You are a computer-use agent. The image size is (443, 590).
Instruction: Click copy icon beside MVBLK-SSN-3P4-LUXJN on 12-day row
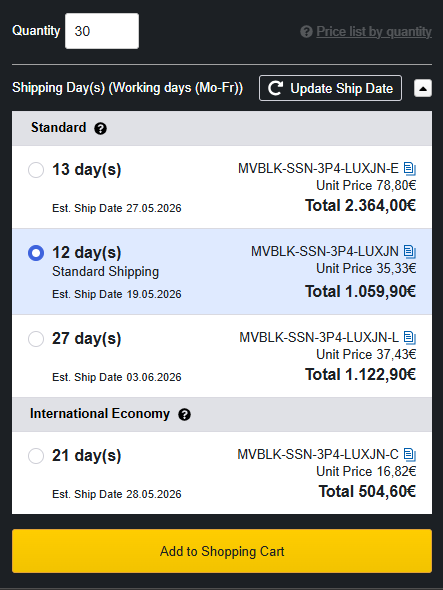pos(410,251)
